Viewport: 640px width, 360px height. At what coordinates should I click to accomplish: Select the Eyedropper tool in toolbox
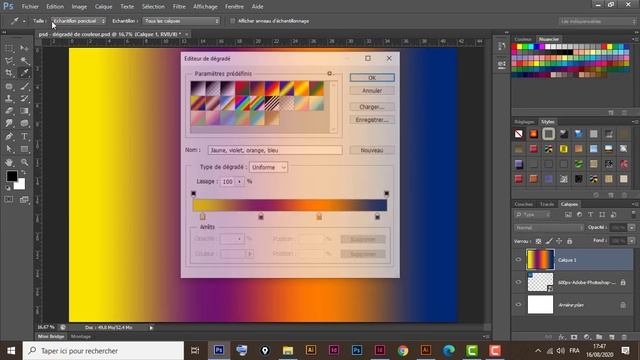tap(24, 73)
